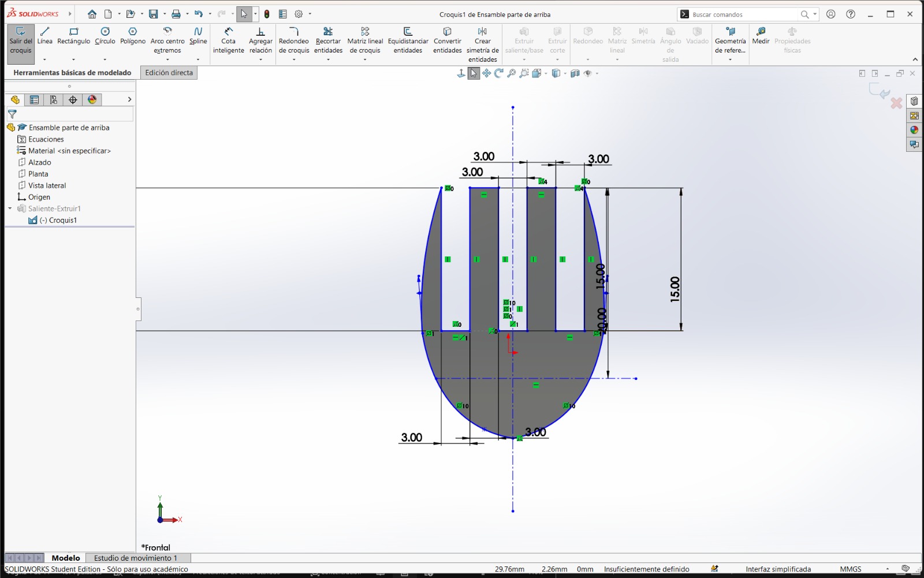Open the DisplayManager color ball tab
The height and width of the screenshot is (578, 924).
point(92,99)
